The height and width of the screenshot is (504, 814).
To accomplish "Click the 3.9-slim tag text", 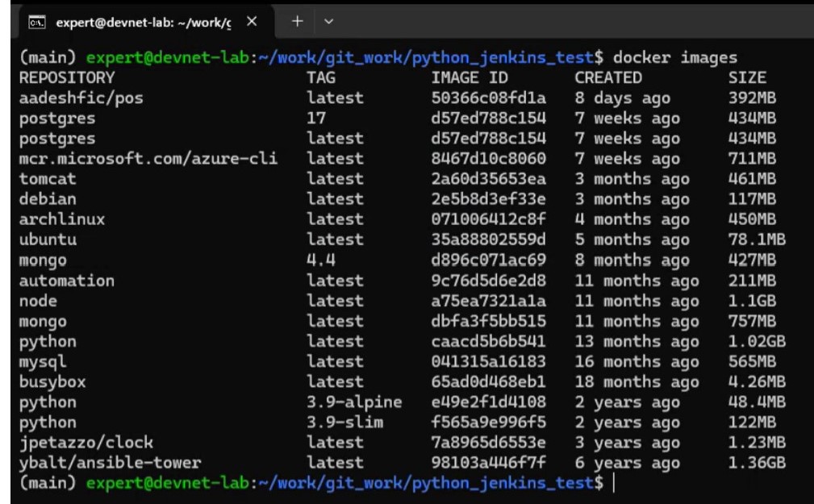I will click(344, 423).
